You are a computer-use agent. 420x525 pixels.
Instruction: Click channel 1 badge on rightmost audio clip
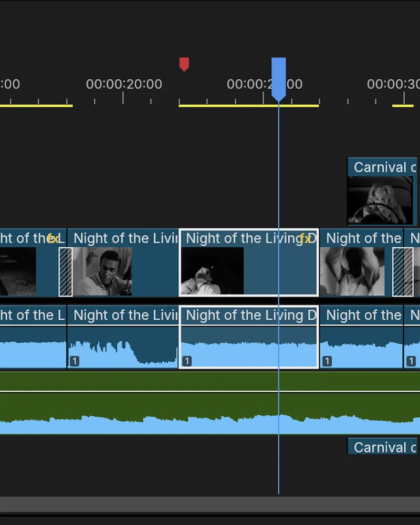411,361
